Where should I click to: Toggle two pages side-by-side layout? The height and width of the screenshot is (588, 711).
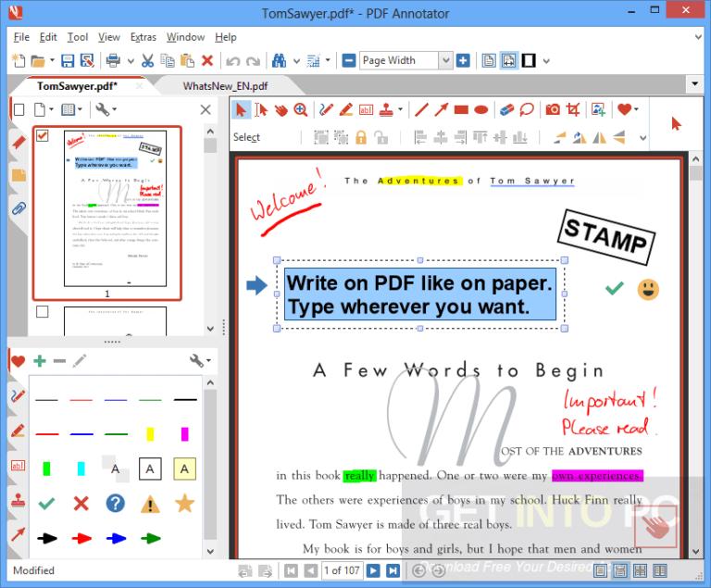pos(660,570)
